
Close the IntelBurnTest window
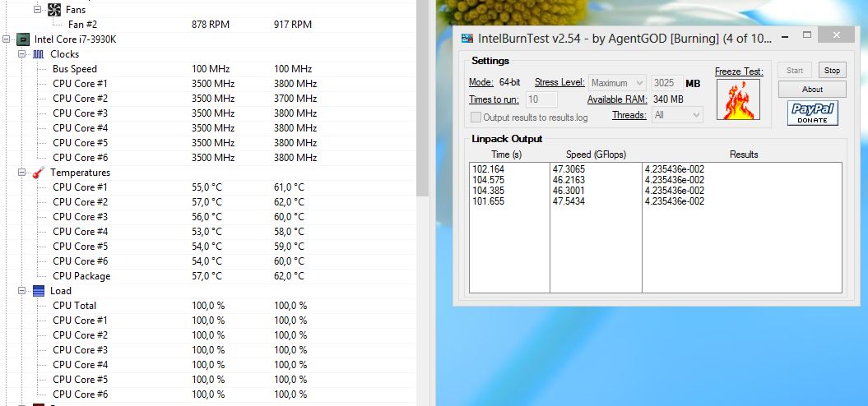point(837,35)
